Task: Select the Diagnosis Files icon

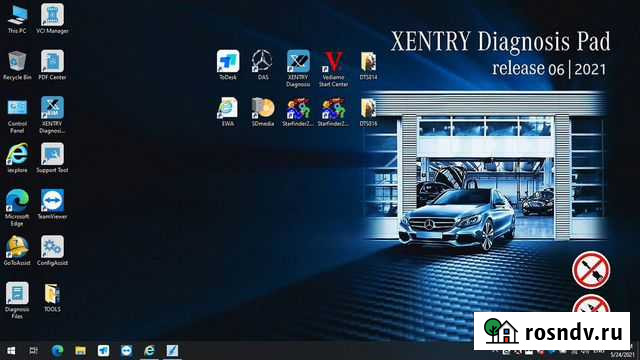Action: point(17,301)
